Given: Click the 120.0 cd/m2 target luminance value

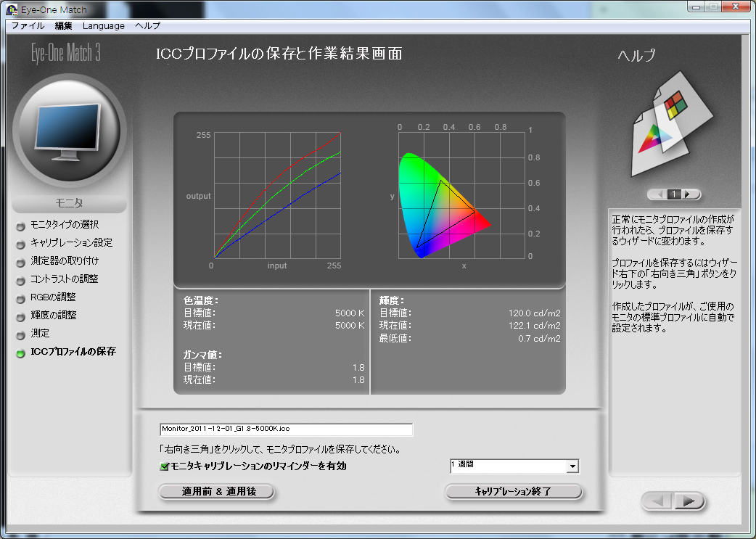Looking at the screenshot, I should [534, 313].
